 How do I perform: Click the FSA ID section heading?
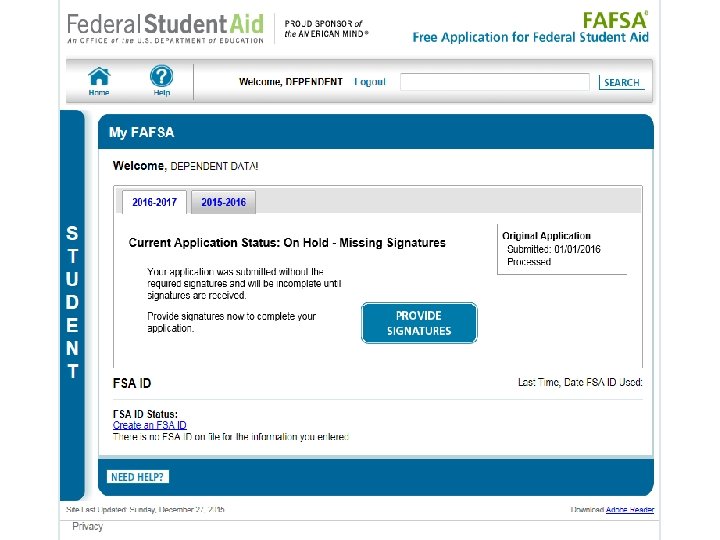click(132, 383)
